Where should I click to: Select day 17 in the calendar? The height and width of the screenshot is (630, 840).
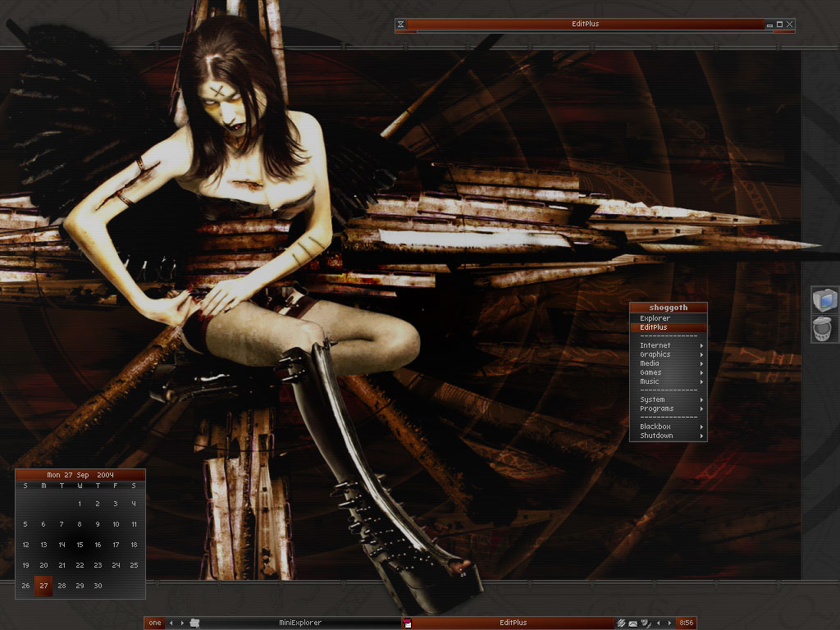[116, 545]
